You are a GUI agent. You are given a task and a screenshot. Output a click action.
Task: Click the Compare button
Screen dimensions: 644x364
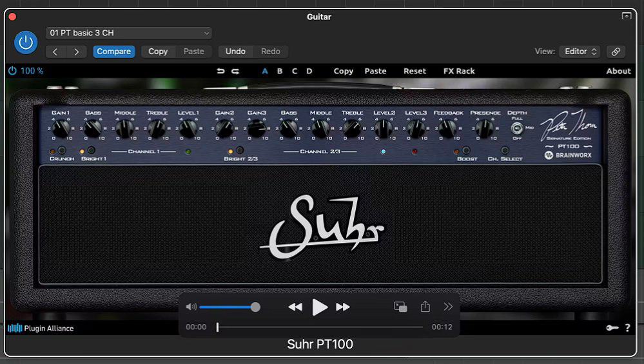tap(113, 52)
